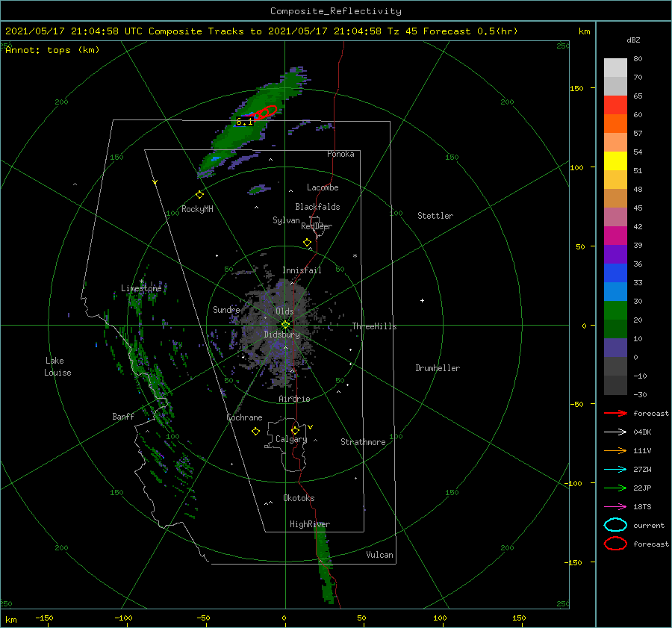Click the red forecast ellipse on the storm
Viewport: 672px width, 628px height.
click(x=266, y=113)
